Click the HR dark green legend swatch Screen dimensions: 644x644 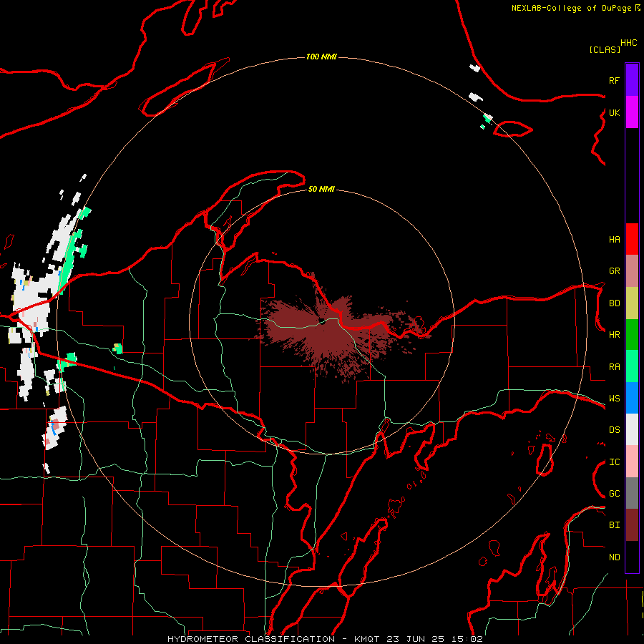pos(632,335)
